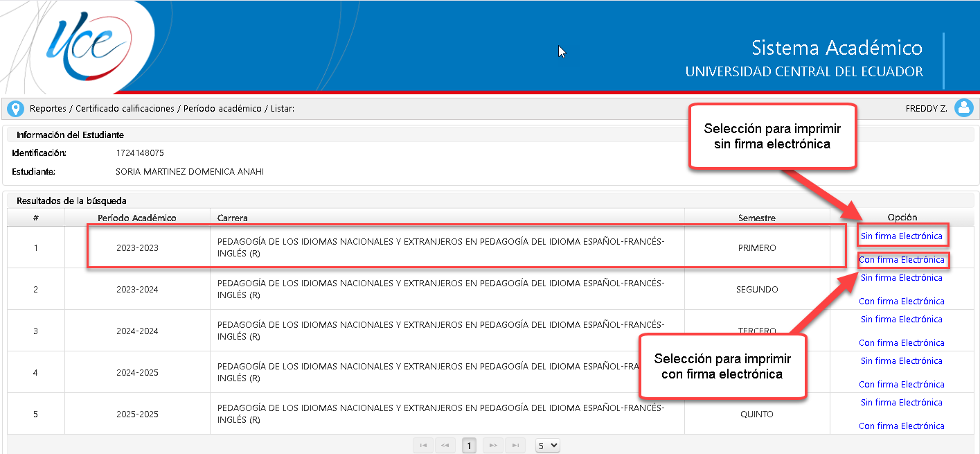Click the Información del Estudiante panel title
The height and width of the screenshot is (454, 980).
(x=70, y=134)
